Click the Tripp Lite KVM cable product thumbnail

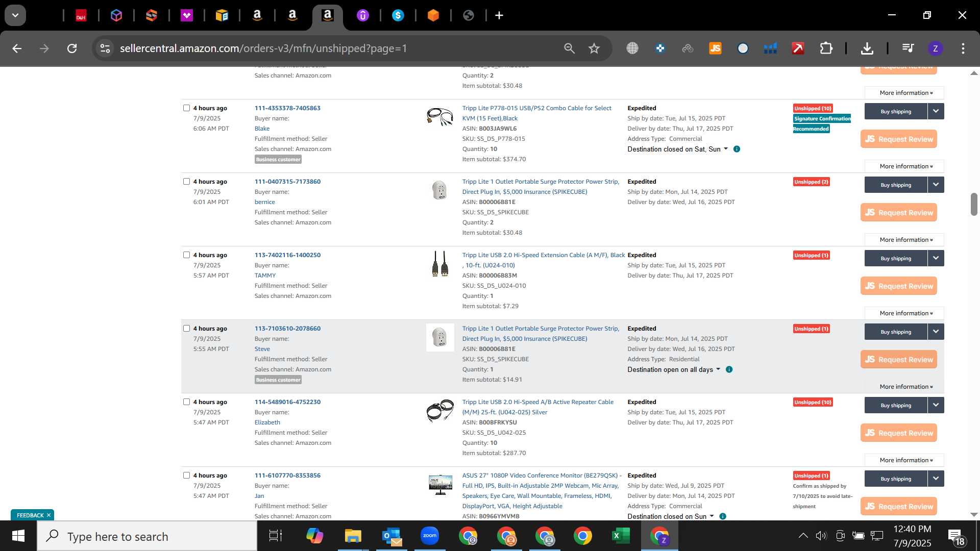(440, 116)
